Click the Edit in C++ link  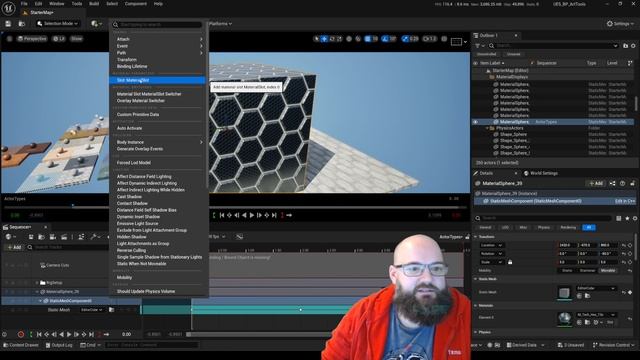click(x=625, y=201)
